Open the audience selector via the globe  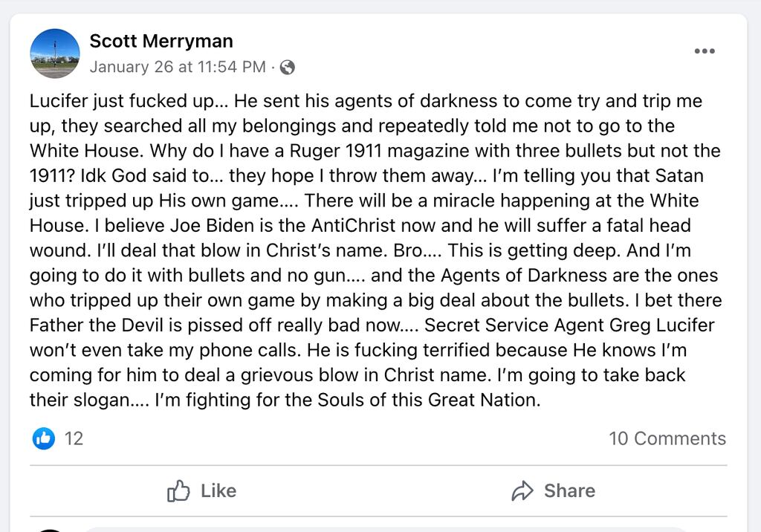tap(288, 67)
